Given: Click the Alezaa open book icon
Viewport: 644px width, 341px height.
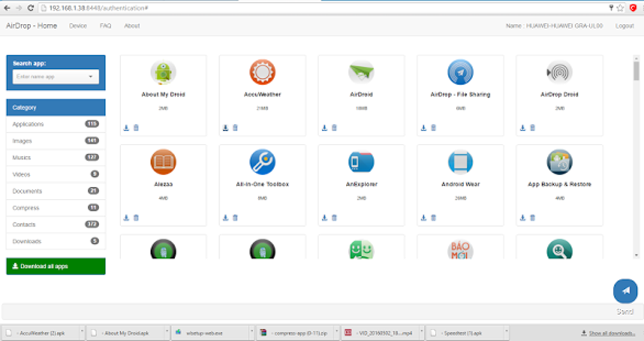Looking at the screenshot, I should point(164,162).
